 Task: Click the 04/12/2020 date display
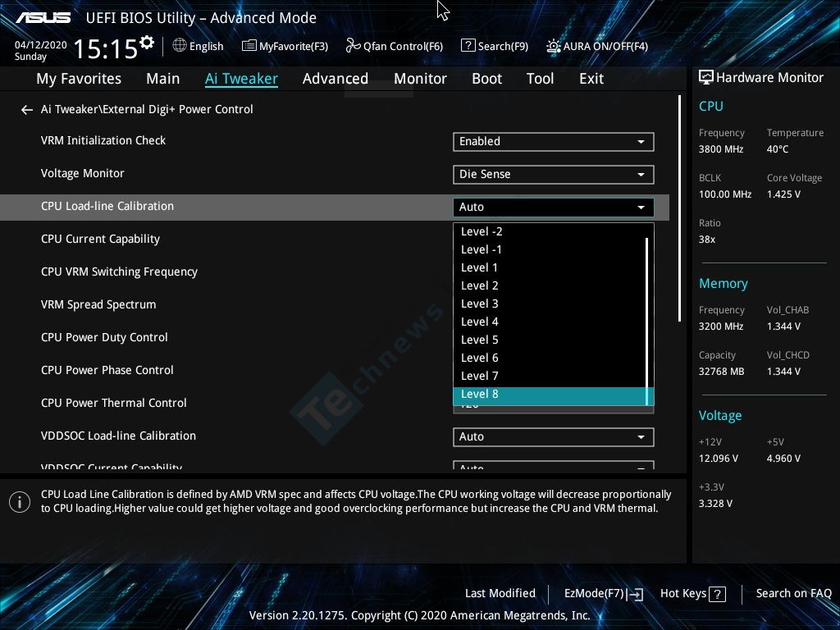(x=41, y=45)
